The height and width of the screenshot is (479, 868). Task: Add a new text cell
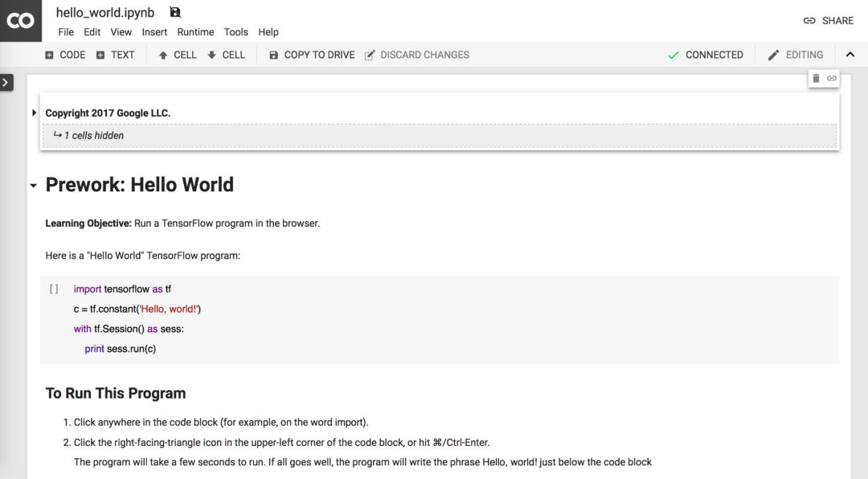[115, 55]
